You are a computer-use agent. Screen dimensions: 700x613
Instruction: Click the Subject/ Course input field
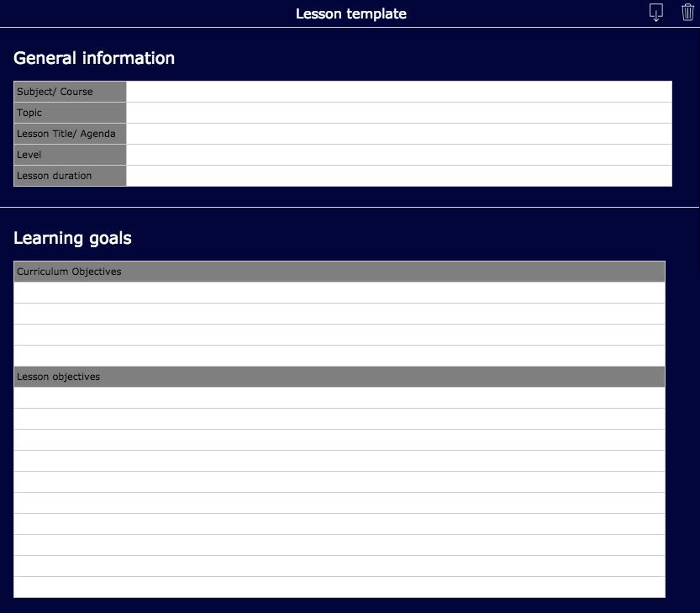tap(399, 92)
